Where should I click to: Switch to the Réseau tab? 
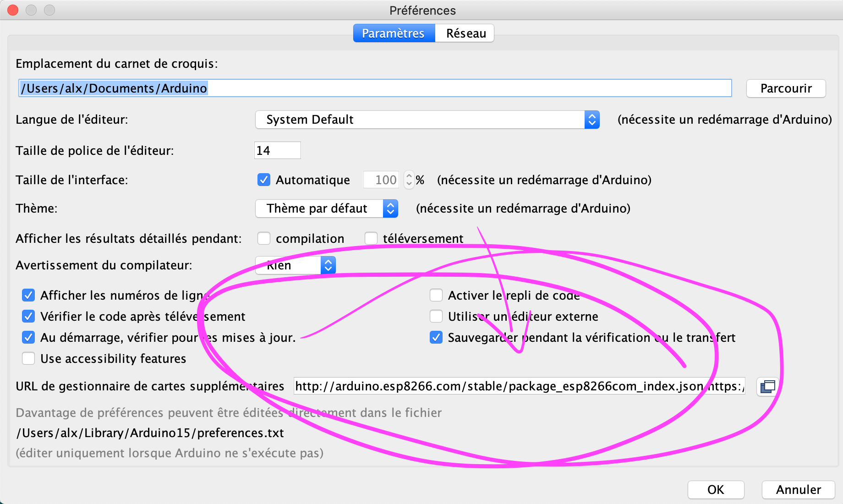465,33
